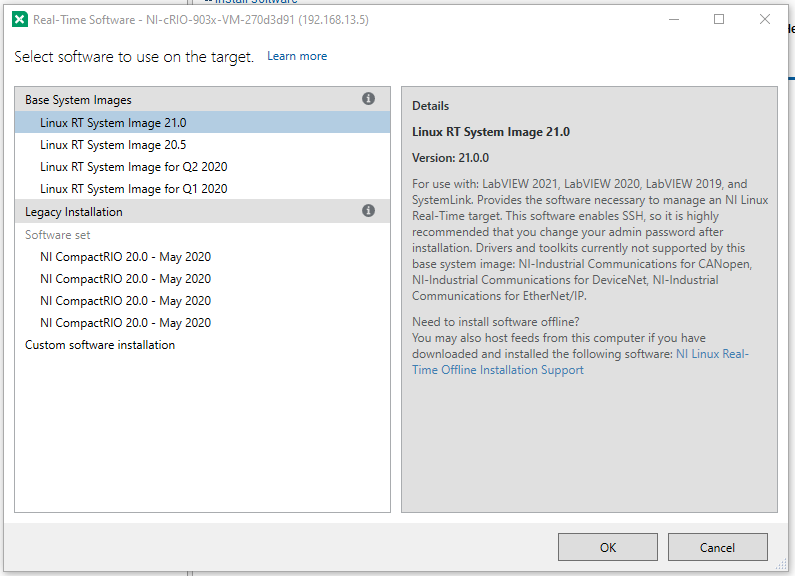Select Linux RT System Image 21.0
The height and width of the screenshot is (576, 795).
click(202, 123)
